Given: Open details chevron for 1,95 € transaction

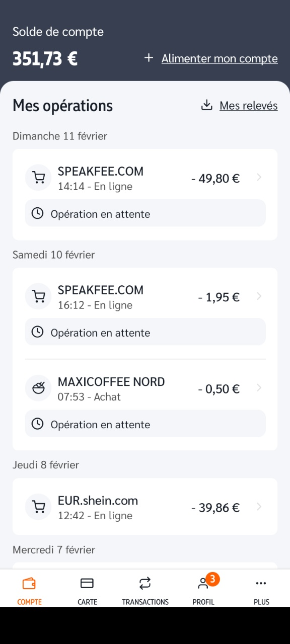Looking at the screenshot, I should click(259, 296).
